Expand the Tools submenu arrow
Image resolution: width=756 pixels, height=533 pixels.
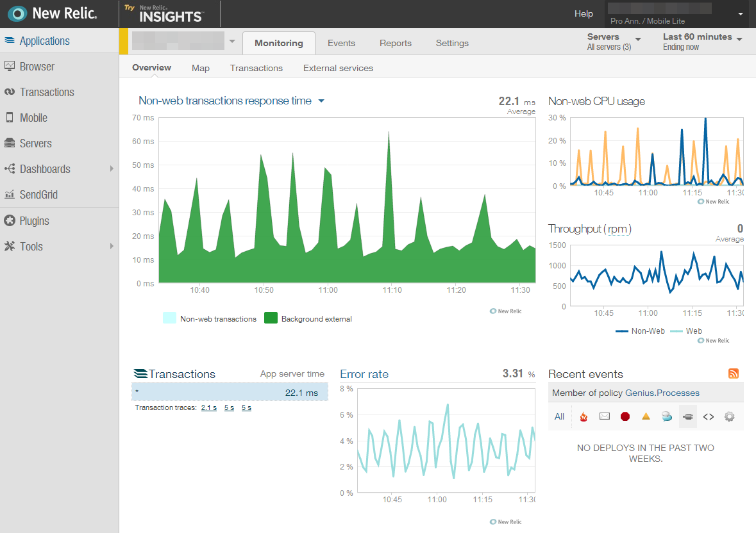[112, 246]
